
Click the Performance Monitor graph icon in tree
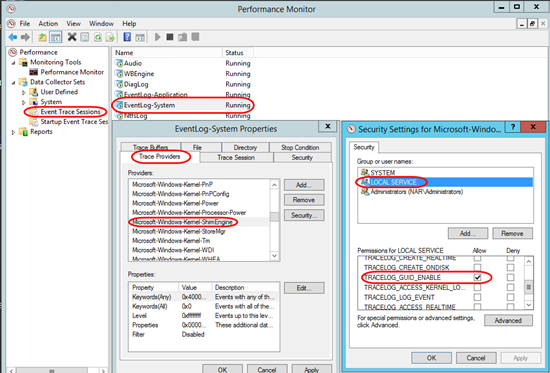[34, 72]
